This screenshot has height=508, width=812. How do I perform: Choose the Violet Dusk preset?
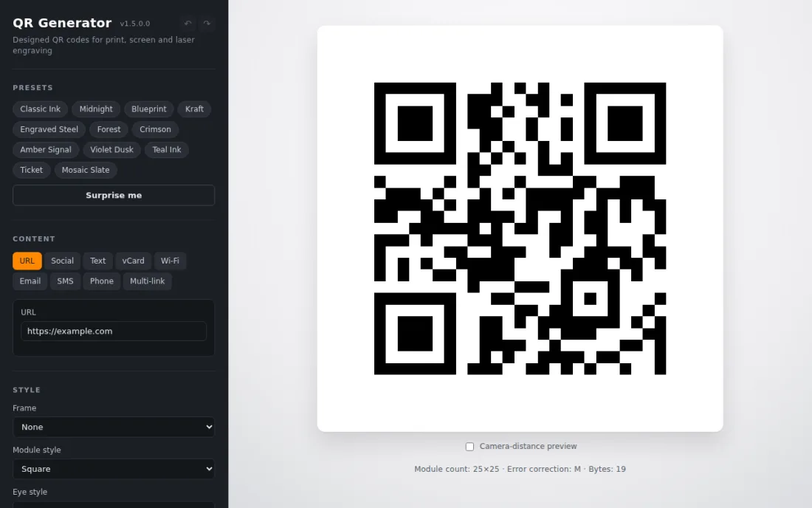[x=112, y=150]
